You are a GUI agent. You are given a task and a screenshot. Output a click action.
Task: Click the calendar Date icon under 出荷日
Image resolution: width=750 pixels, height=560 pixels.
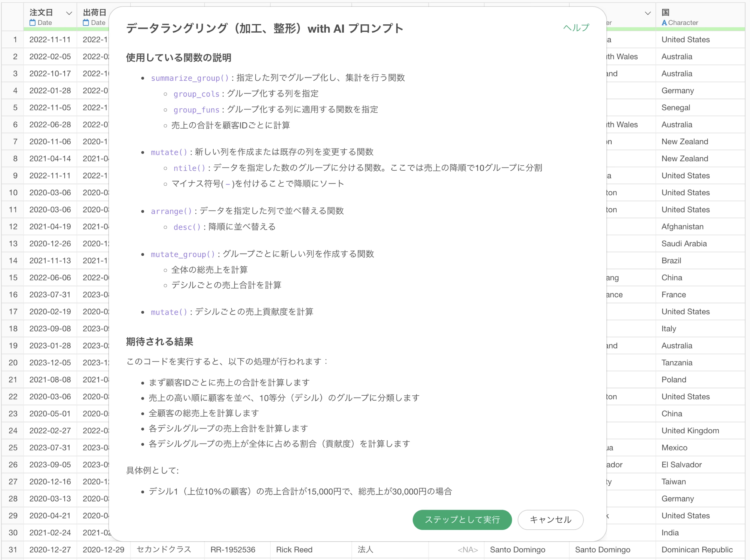tap(86, 23)
